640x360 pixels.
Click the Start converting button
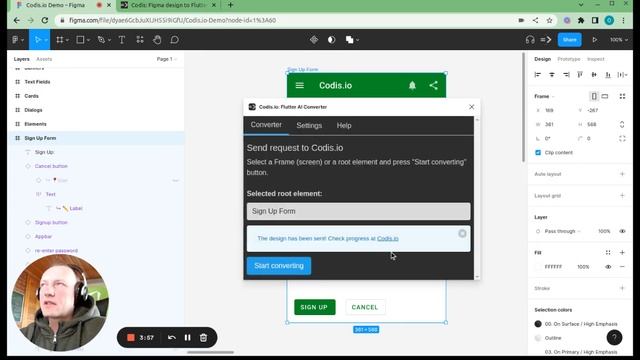[279, 266]
